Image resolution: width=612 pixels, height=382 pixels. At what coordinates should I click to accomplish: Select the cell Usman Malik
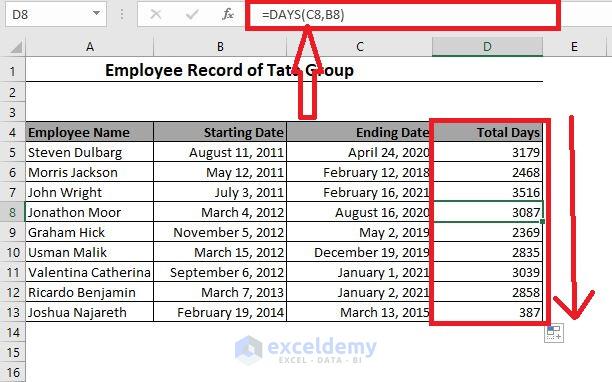(x=90, y=252)
